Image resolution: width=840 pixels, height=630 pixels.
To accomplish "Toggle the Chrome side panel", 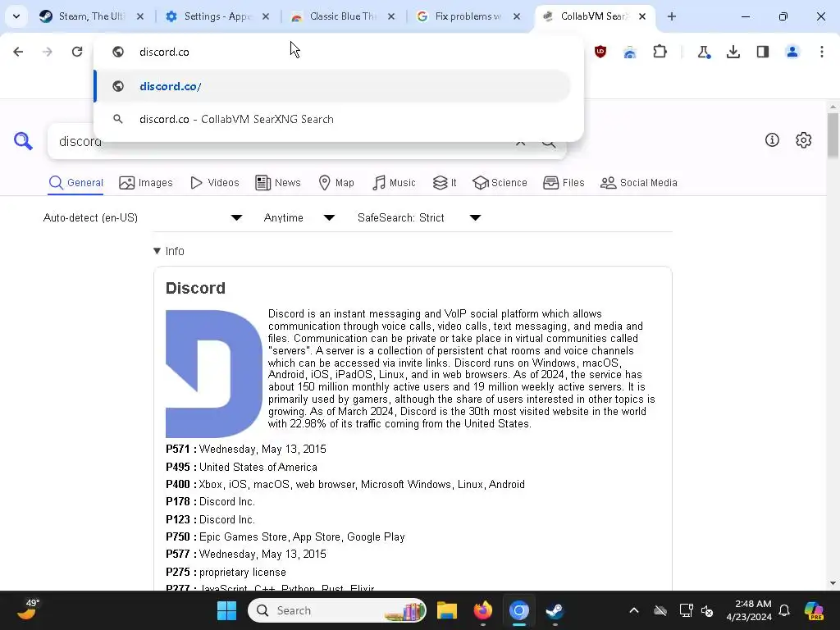I will pos(762,52).
